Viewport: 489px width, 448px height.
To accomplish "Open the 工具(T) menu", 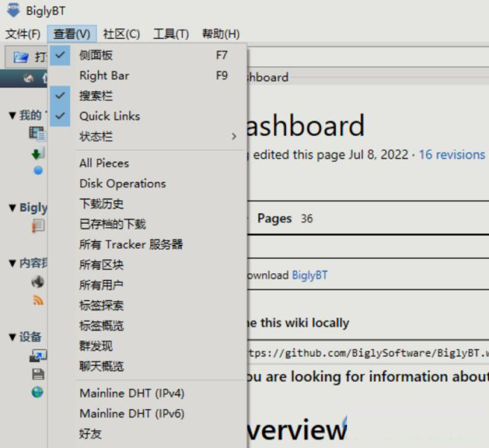I will tap(171, 34).
